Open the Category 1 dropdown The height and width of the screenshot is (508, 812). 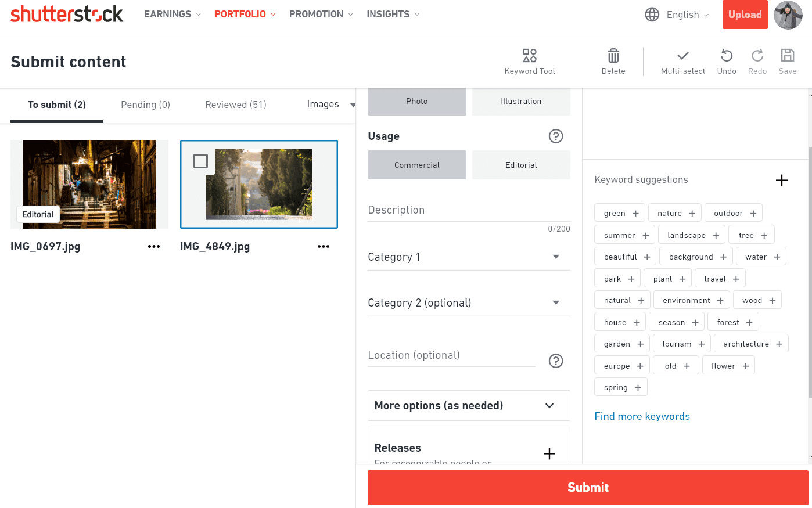pyautogui.click(x=469, y=257)
